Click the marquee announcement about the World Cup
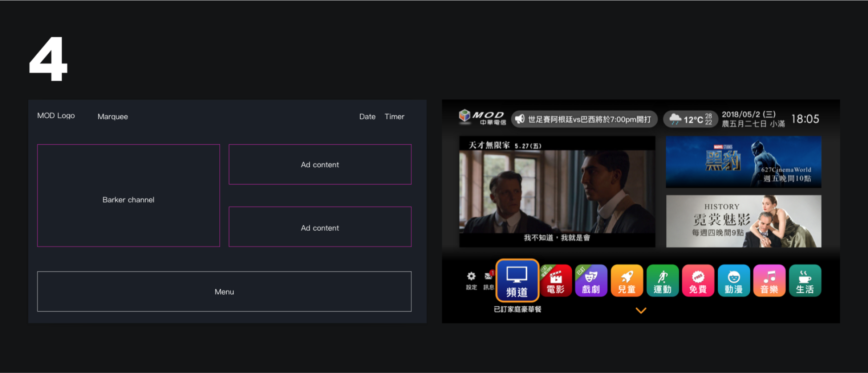 (584, 119)
